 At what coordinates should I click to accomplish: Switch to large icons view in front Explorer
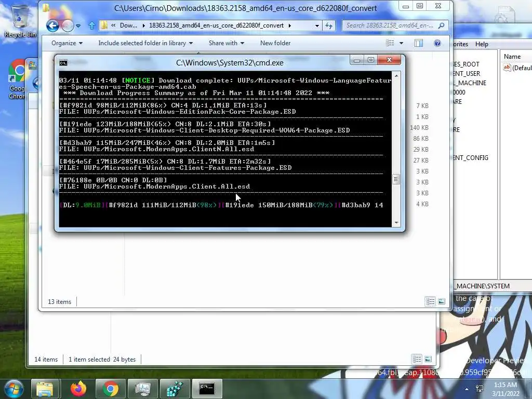click(442, 301)
